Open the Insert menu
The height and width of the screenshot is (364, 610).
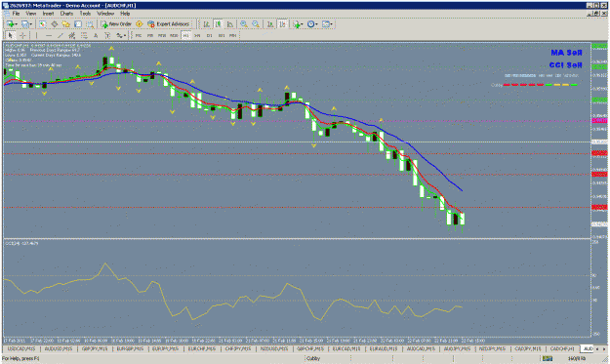(x=48, y=14)
